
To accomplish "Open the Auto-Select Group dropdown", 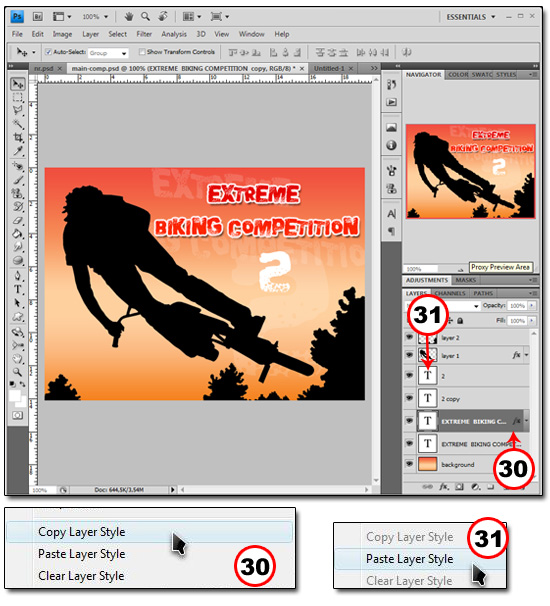I will [x=108, y=53].
